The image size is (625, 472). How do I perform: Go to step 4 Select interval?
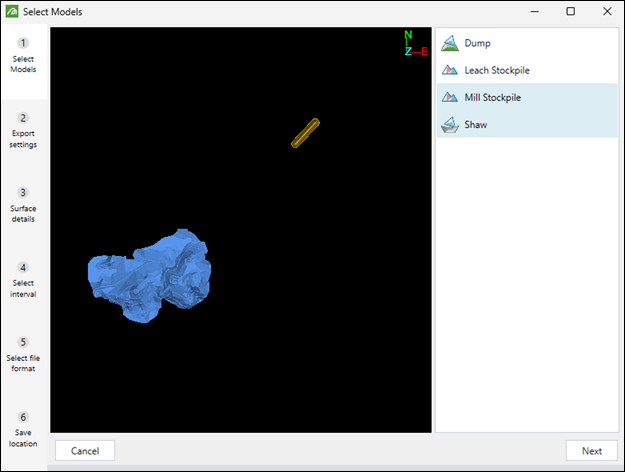pyautogui.click(x=23, y=280)
